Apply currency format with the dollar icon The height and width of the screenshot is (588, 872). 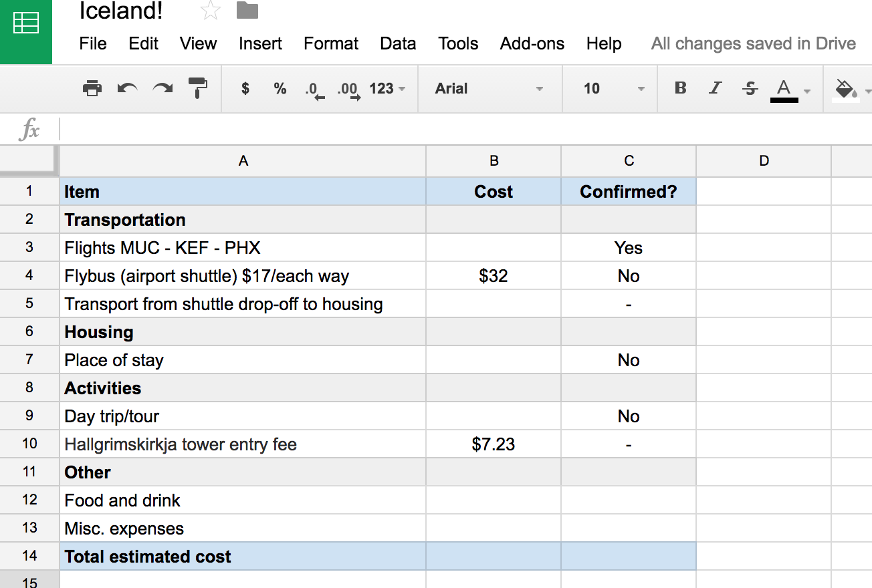click(244, 88)
